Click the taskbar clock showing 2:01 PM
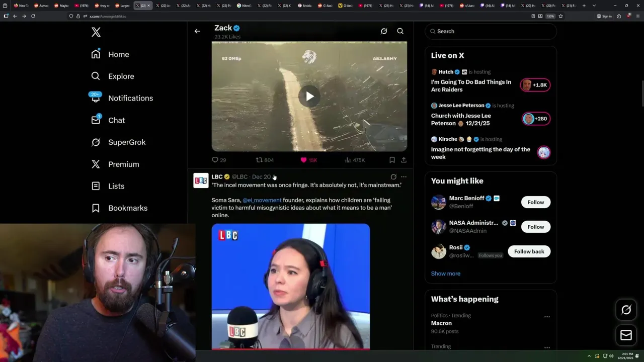The height and width of the screenshot is (362, 644). pyautogui.click(x=625, y=356)
